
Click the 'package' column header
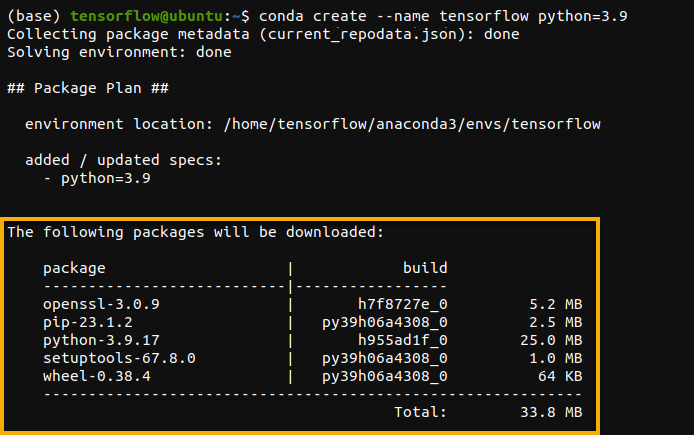[x=74, y=269]
